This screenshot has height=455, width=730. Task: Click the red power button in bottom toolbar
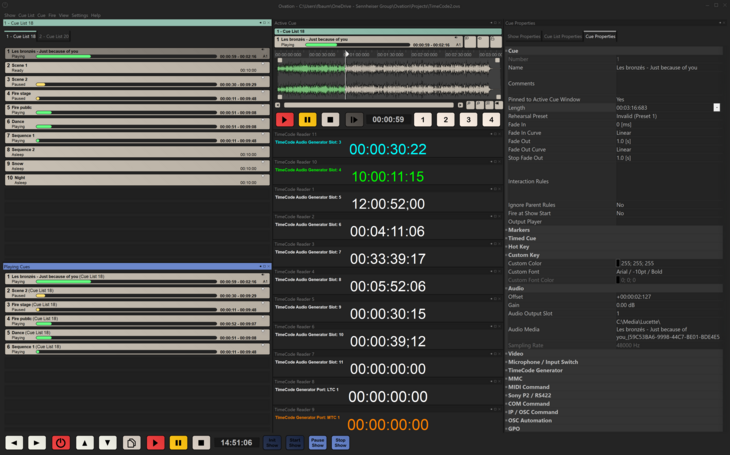click(x=61, y=442)
